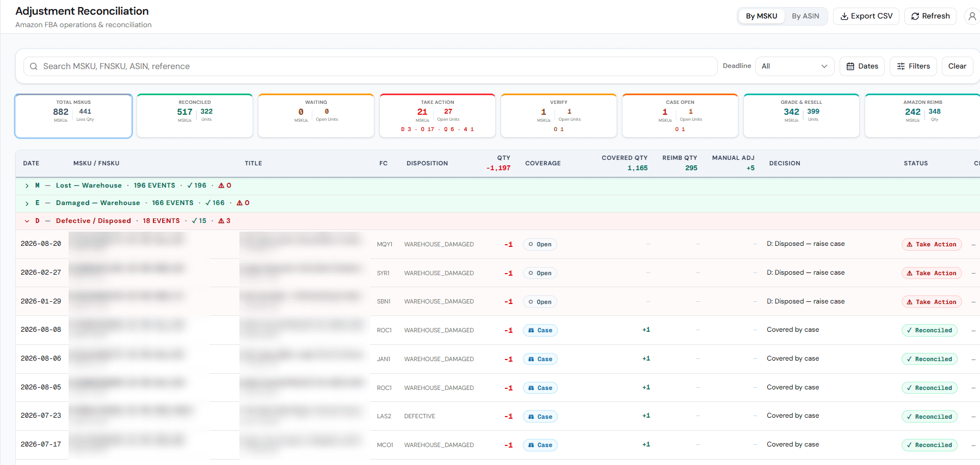Collapse the D Defective / Disposed group
The image size is (980, 465).
click(27, 221)
